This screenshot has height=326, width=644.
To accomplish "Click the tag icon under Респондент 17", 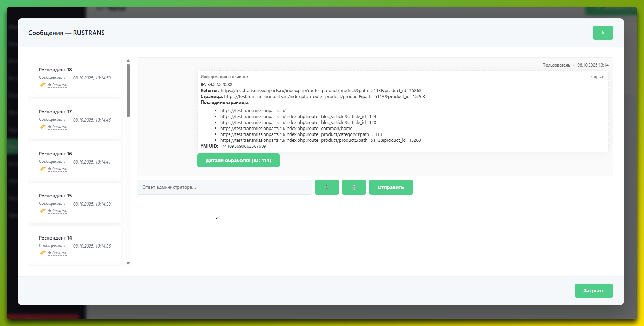I will coord(42,127).
